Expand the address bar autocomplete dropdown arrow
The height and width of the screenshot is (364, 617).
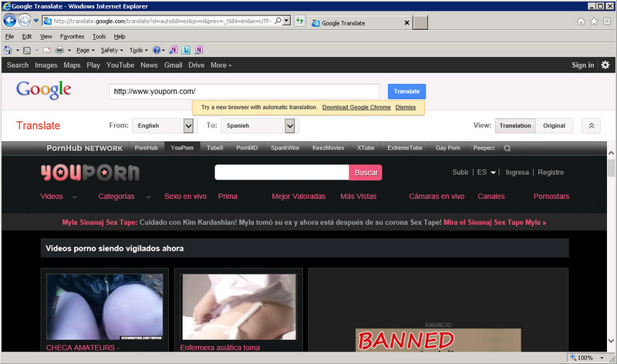coord(287,21)
